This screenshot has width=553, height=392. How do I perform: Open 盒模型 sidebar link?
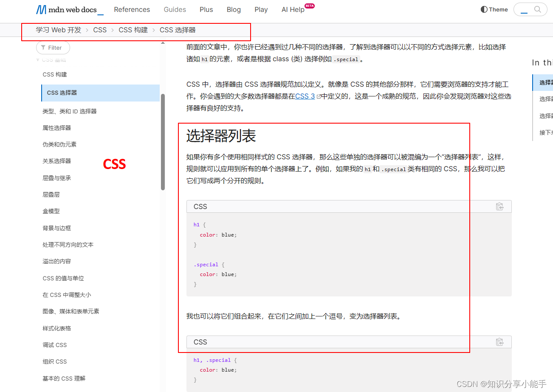point(51,211)
